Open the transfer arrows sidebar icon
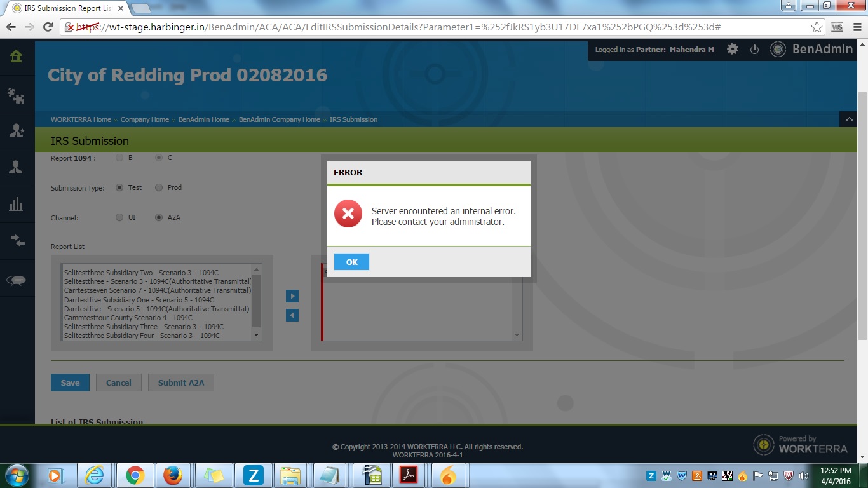The image size is (868, 488). point(17,240)
